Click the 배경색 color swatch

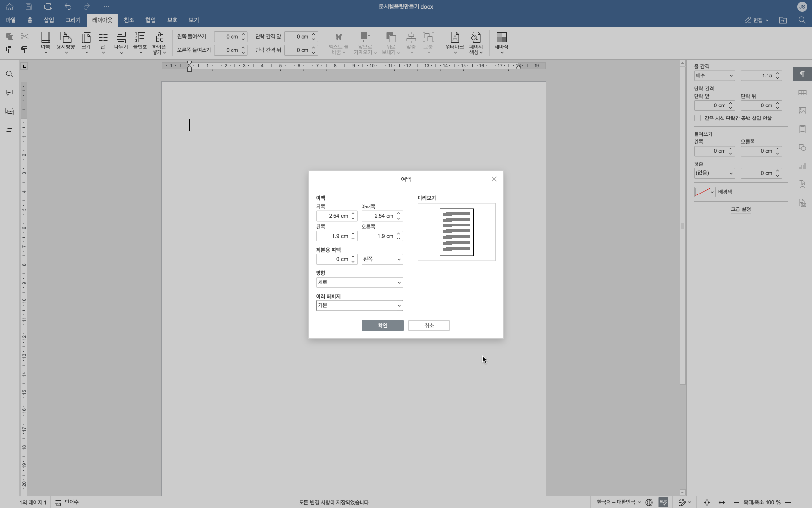[x=702, y=192]
